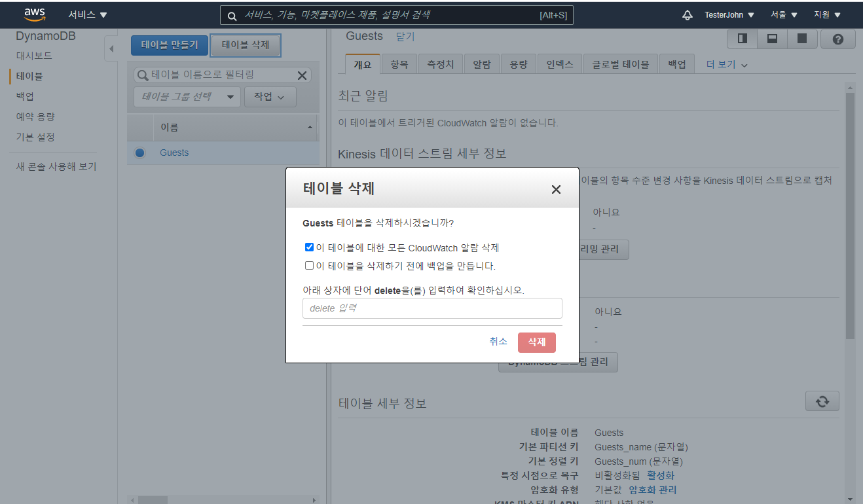The image size is (863, 504).
Task: Click 새 콘솔 사용해 보기 link
Action: click(x=56, y=166)
